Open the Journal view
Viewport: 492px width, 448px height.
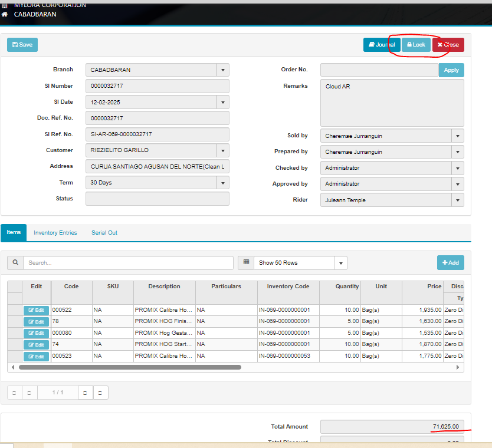click(381, 45)
